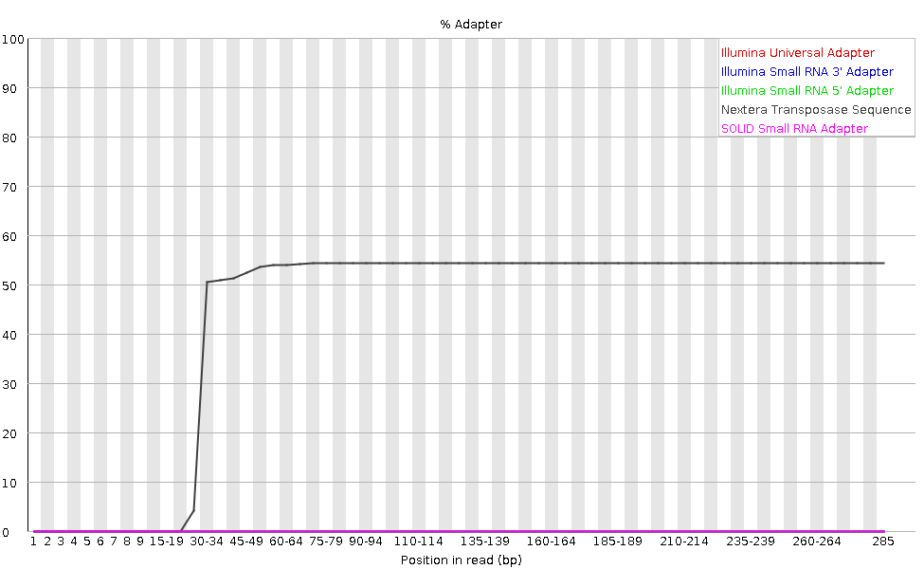This screenshot has height=569, width=924.
Task: Click the 210-214 x-axis tick label
Action: pyautogui.click(x=684, y=541)
